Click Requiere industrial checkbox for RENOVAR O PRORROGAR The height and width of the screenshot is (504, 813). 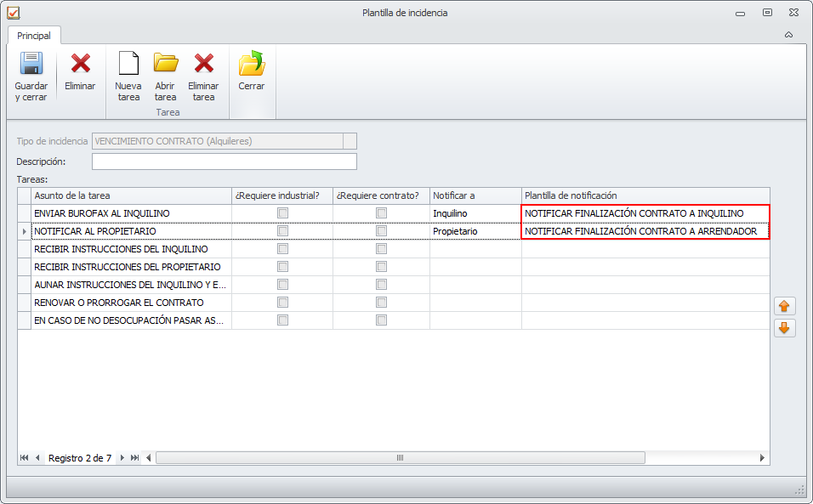click(x=282, y=302)
